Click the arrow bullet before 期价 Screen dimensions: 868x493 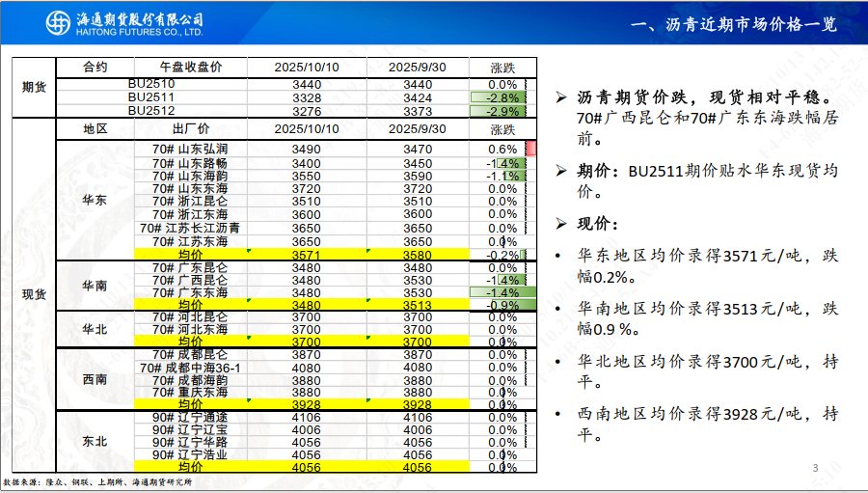[x=562, y=171]
